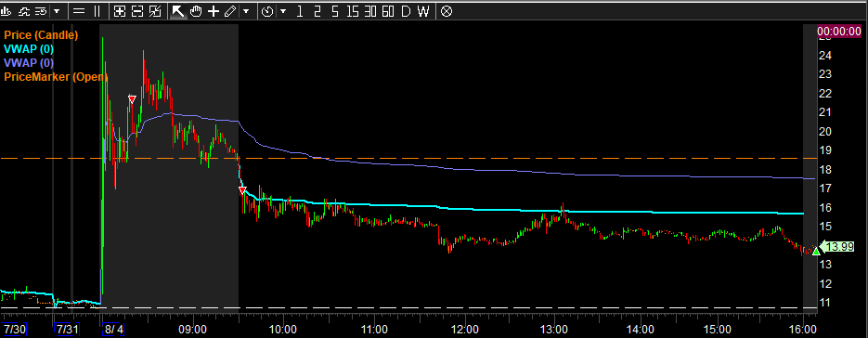
Task: Set chart interval to 5 minutes
Action: click(x=335, y=11)
